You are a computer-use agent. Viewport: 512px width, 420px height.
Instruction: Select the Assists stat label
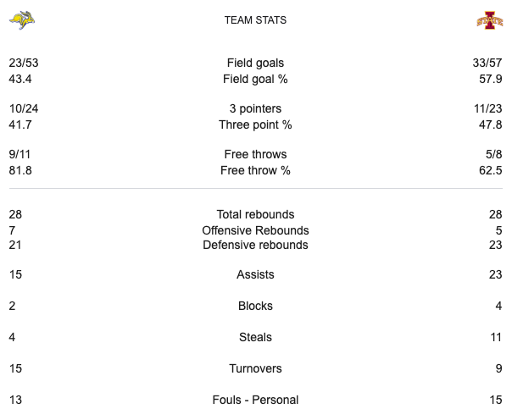pos(255,274)
